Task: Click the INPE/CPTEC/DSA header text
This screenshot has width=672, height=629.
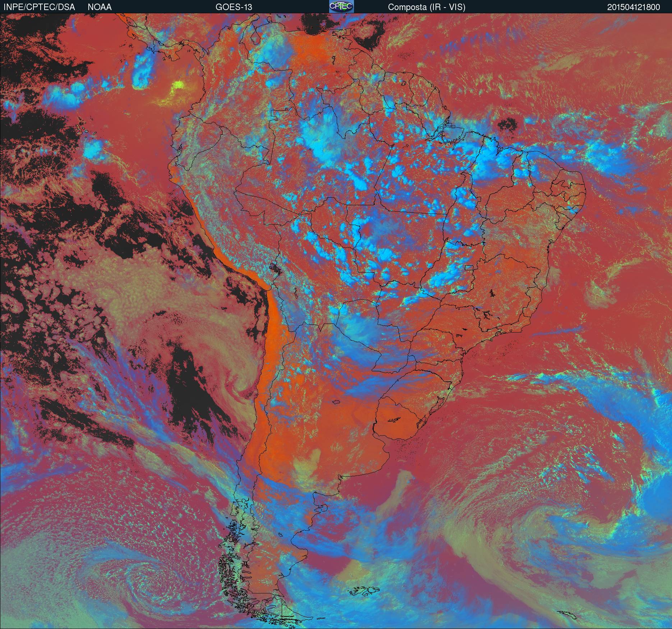Action: pos(39,7)
